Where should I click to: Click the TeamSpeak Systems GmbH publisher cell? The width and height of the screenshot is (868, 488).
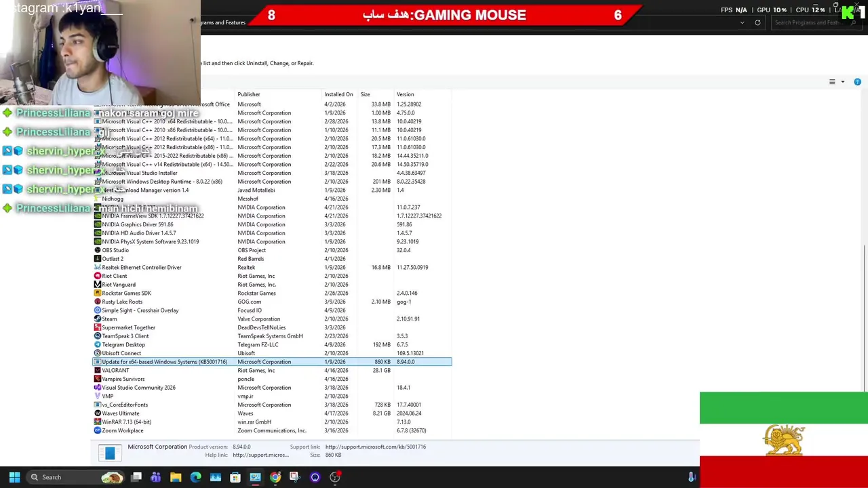click(x=270, y=336)
